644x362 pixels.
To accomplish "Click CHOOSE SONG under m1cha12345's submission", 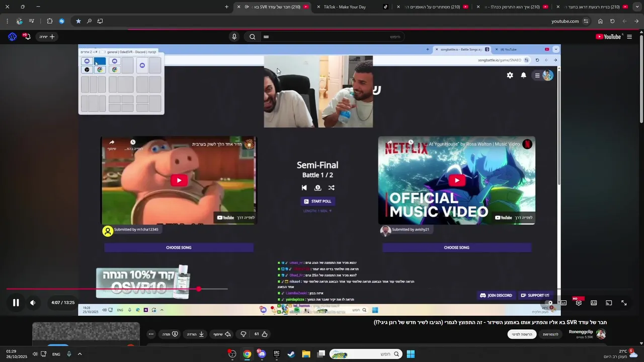I will (179, 247).
